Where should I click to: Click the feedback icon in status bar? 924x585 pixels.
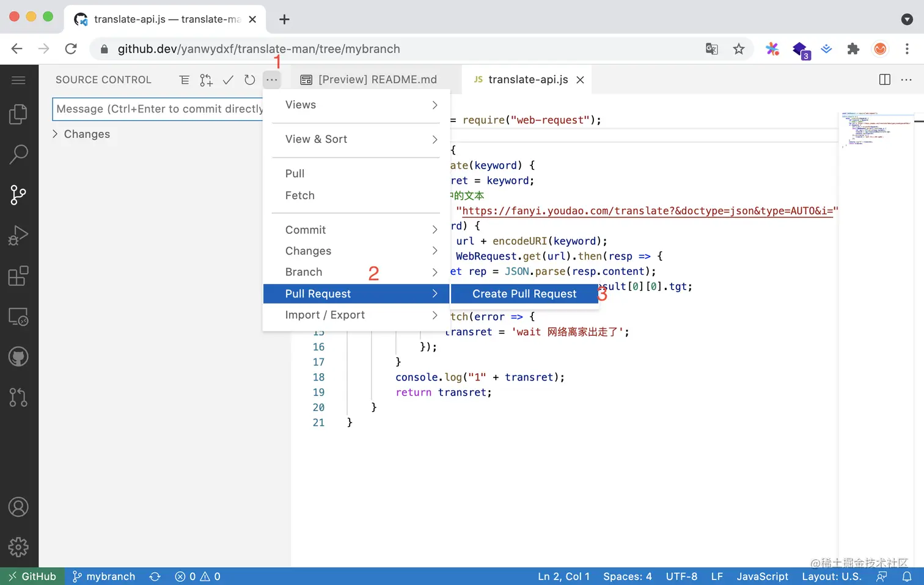(x=881, y=576)
